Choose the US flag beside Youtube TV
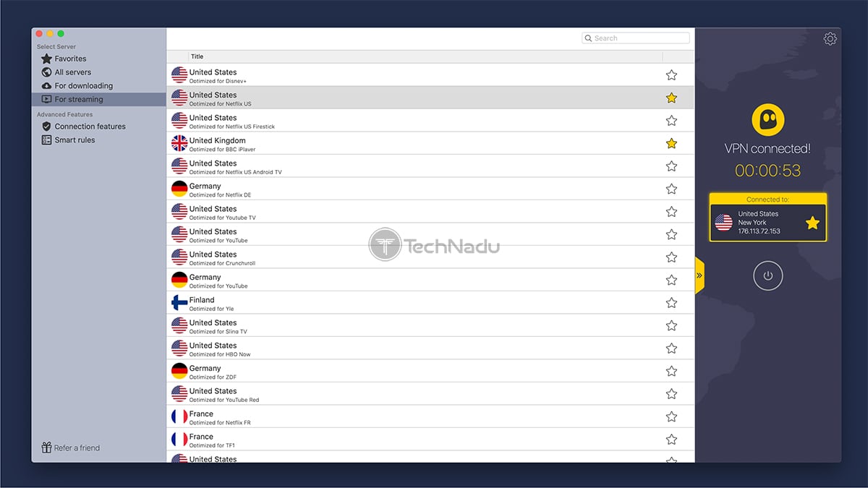 179,212
